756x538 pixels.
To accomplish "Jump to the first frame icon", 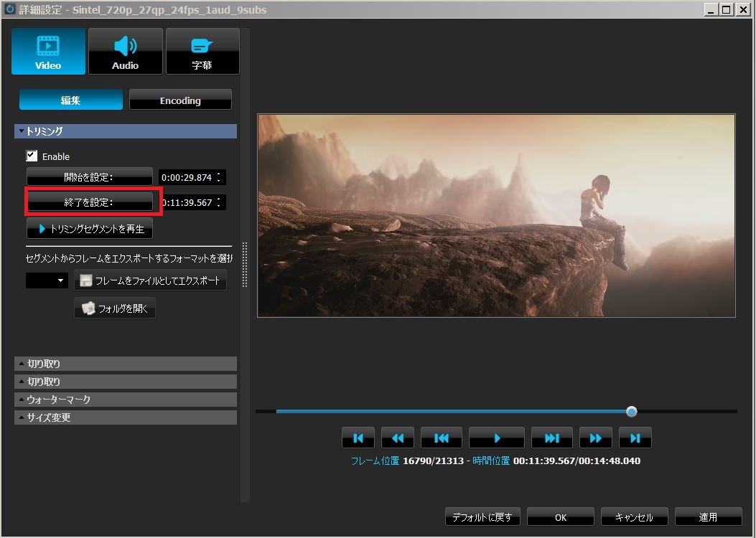I will pos(358,438).
